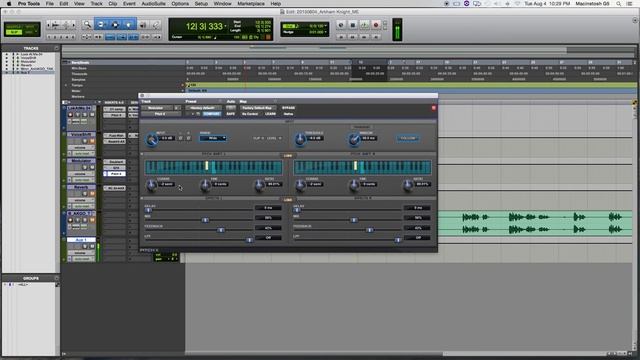
Task: Open plugin insert selector showing Pitch II
Action: tap(160, 114)
